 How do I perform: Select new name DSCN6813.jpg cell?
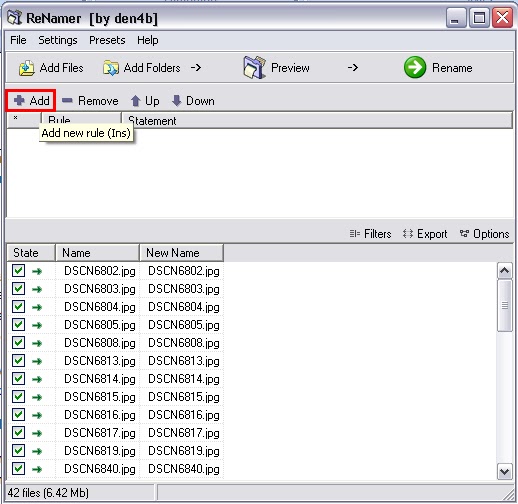tap(184, 361)
